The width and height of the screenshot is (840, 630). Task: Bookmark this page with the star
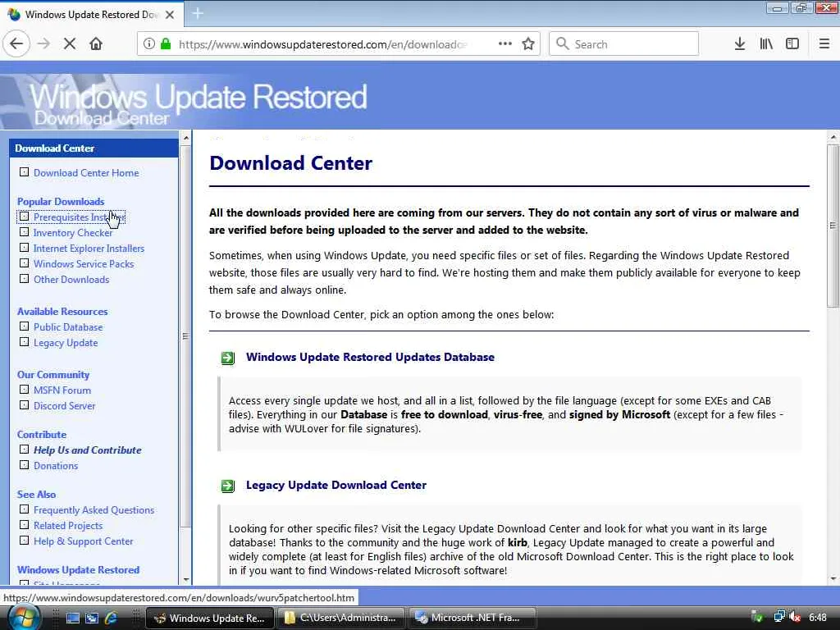point(528,44)
